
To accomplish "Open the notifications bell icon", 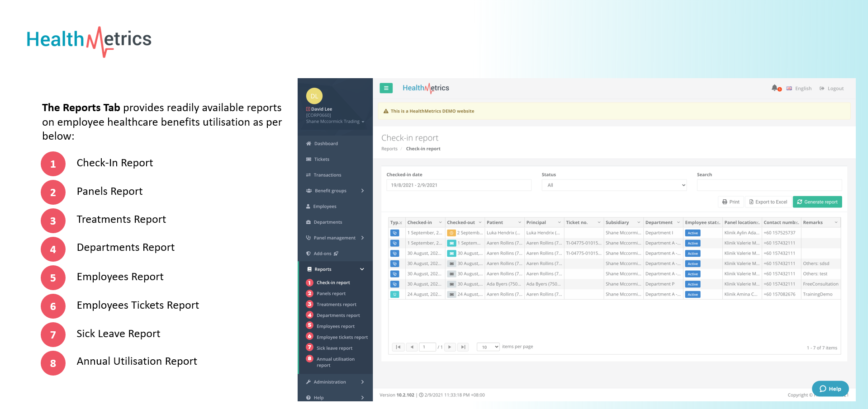I will coord(774,88).
